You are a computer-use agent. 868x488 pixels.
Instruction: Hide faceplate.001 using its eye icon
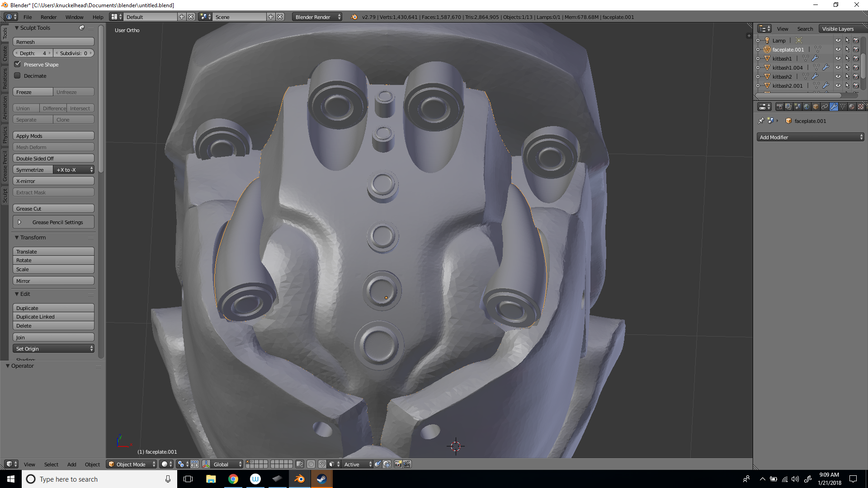(838, 50)
